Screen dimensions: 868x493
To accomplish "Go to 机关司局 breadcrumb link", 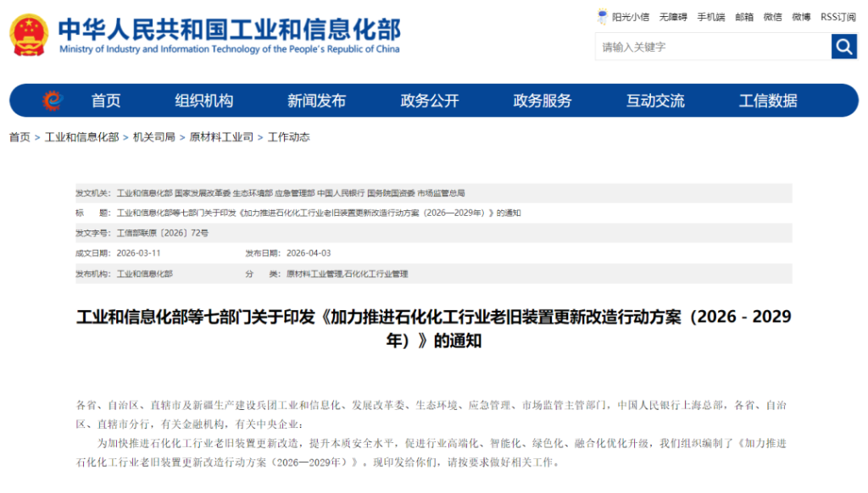I will (154, 137).
